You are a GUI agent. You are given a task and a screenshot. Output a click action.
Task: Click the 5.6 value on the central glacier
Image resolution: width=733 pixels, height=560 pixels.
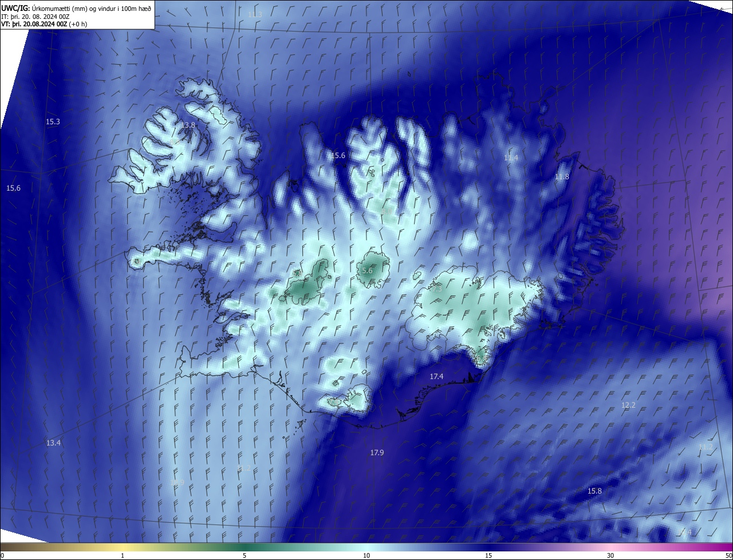coord(367,270)
